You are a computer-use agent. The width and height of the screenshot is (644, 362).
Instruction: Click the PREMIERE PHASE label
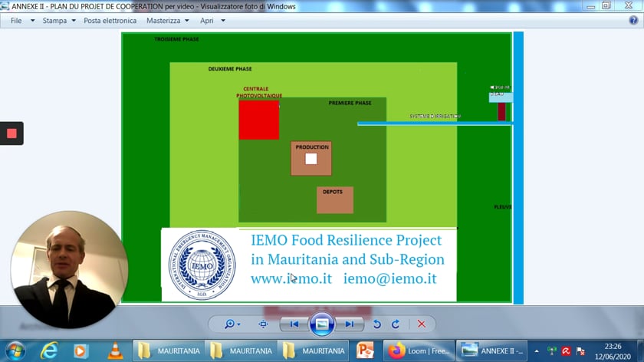[350, 103]
